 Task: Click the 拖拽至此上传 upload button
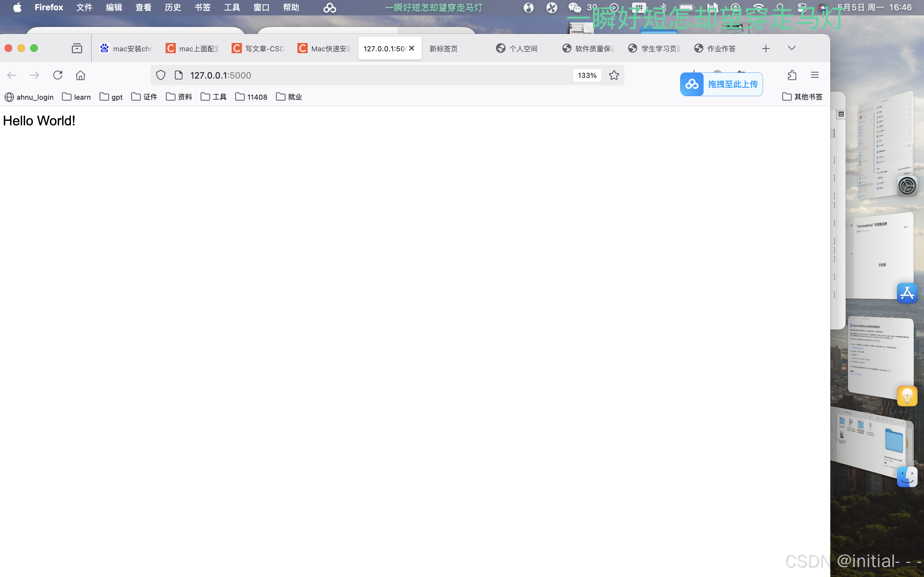(721, 84)
